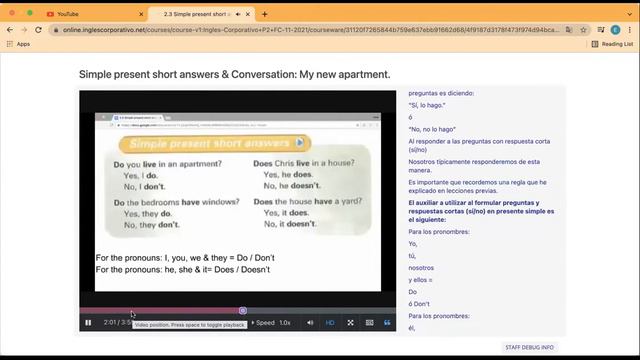This screenshot has width=640, height=360.
Task: Expand the tab search chevron
Action: coord(629,14)
